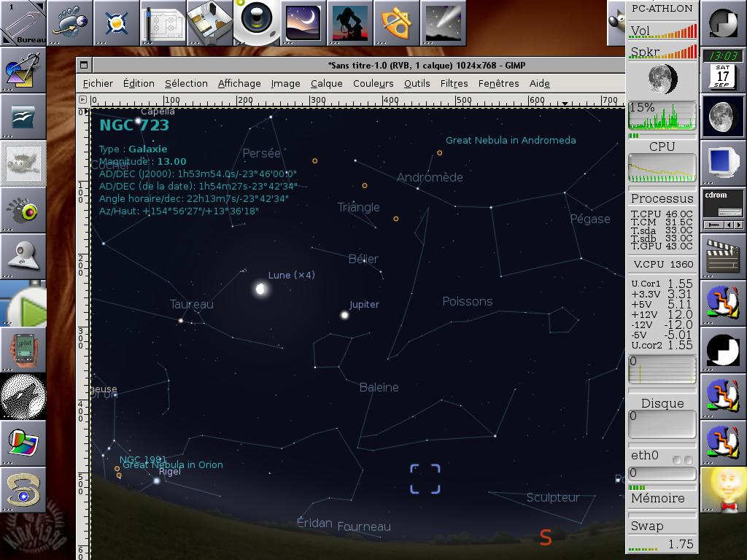Open the OpenOffice seagull dock icon
The image size is (747, 560).
click(x=23, y=116)
